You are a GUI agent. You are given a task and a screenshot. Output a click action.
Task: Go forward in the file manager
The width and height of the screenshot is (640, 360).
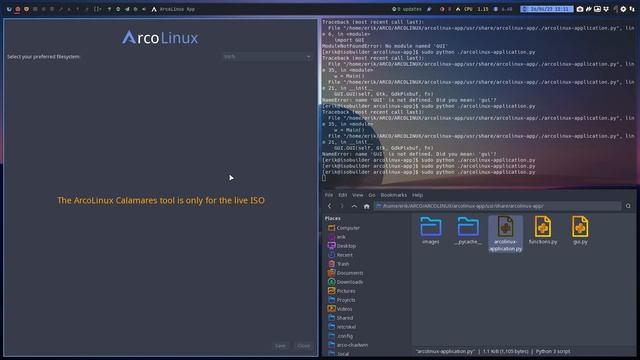[342, 206]
